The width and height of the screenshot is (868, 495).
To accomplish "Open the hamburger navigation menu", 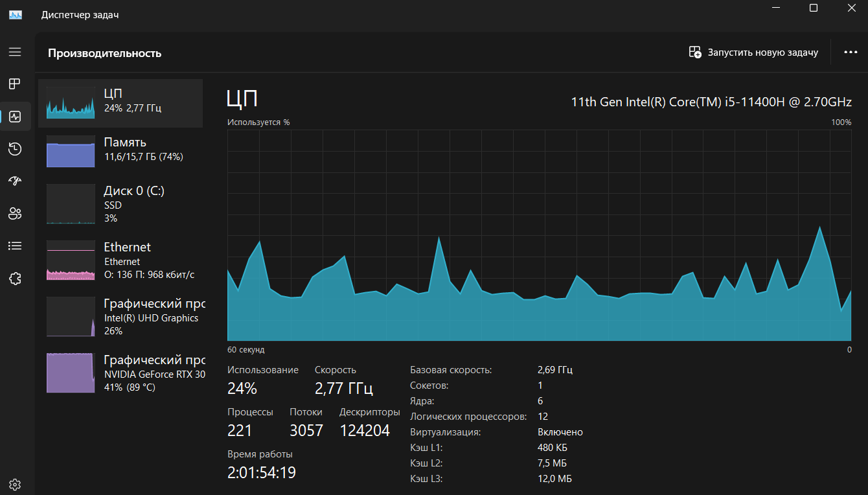I will 15,52.
